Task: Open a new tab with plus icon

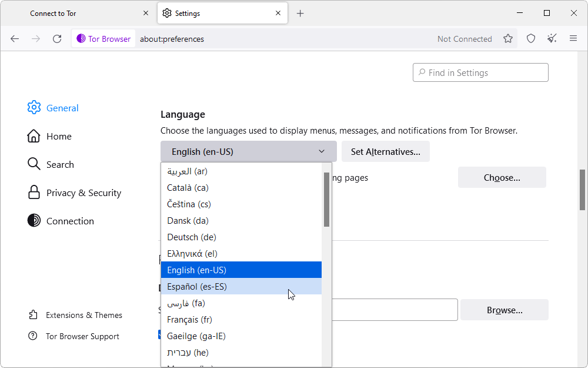Action: click(300, 13)
